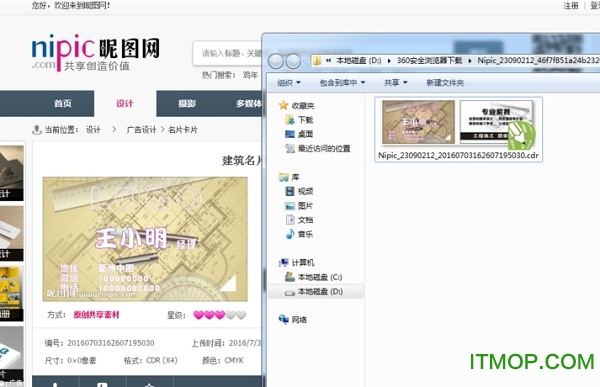600x387 pixels.
Task: Select the Nipic .cdr file thumbnail
Action: 458,123
